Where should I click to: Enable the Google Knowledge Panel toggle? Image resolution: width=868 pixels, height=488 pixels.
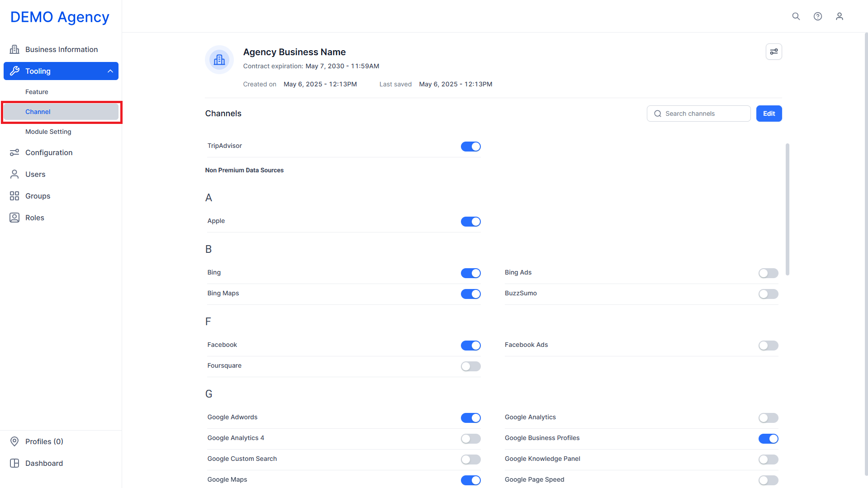(768, 460)
